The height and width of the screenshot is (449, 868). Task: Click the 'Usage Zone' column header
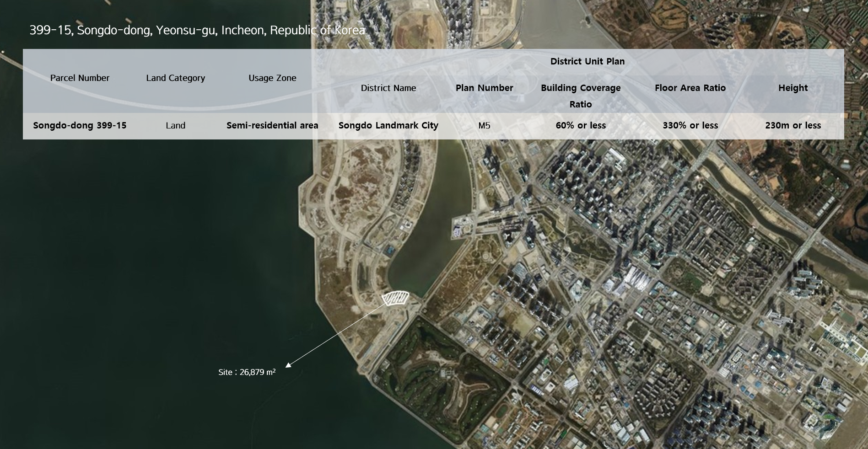272,78
